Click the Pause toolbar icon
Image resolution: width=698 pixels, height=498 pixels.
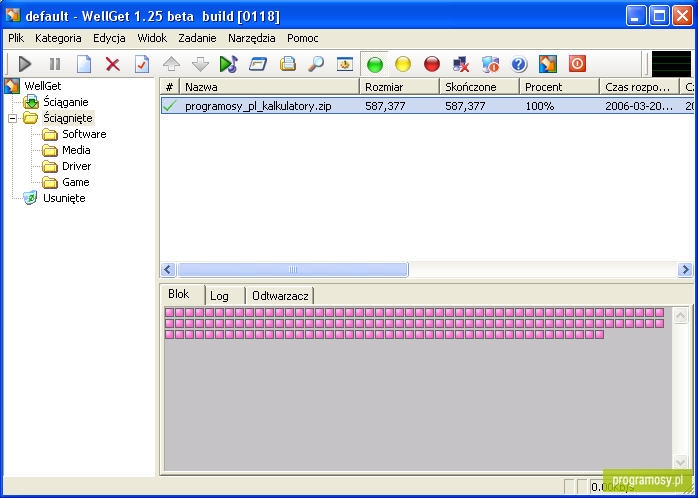tap(55, 65)
